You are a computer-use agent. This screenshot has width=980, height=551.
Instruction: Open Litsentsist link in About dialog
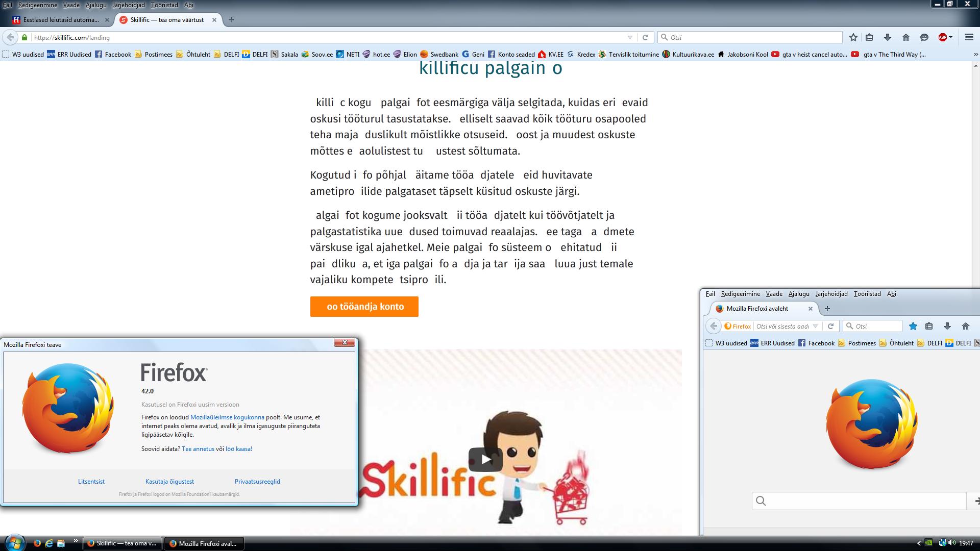pyautogui.click(x=91, y=482)
